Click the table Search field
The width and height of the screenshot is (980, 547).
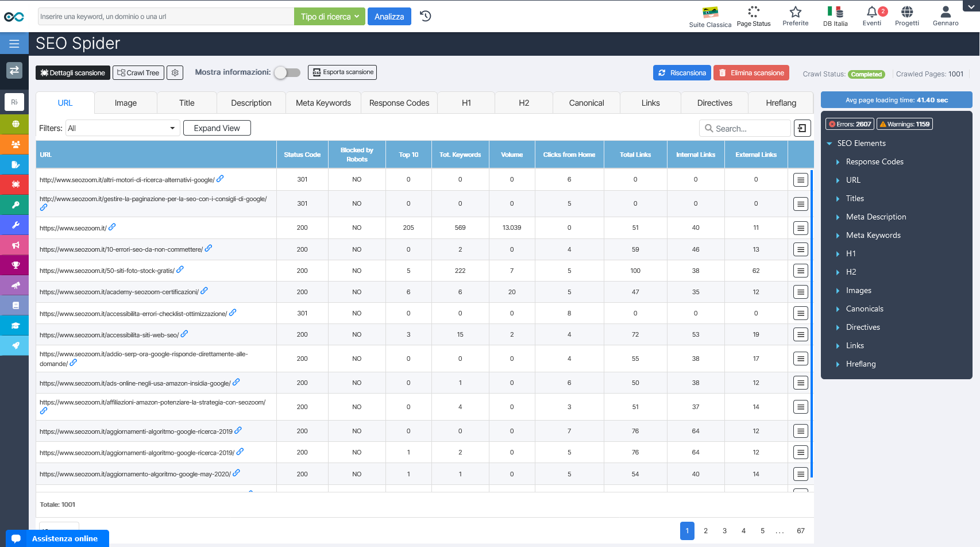click(745, 129)
